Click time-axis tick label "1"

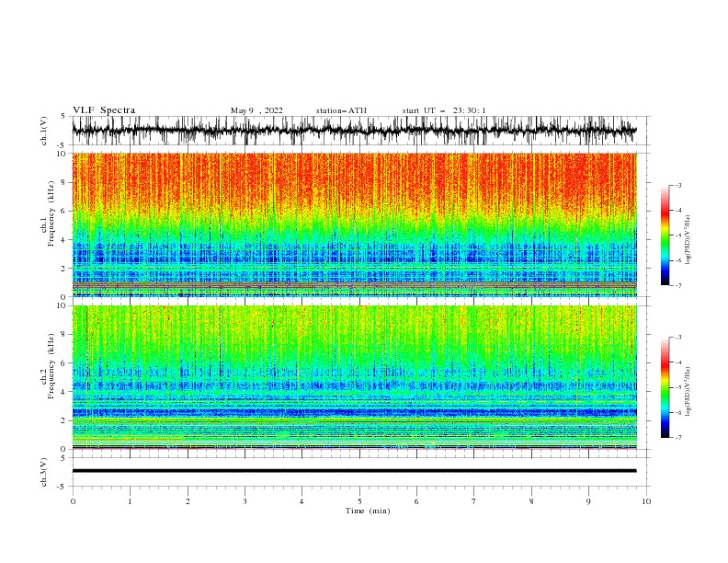click(x=130, y=501)
